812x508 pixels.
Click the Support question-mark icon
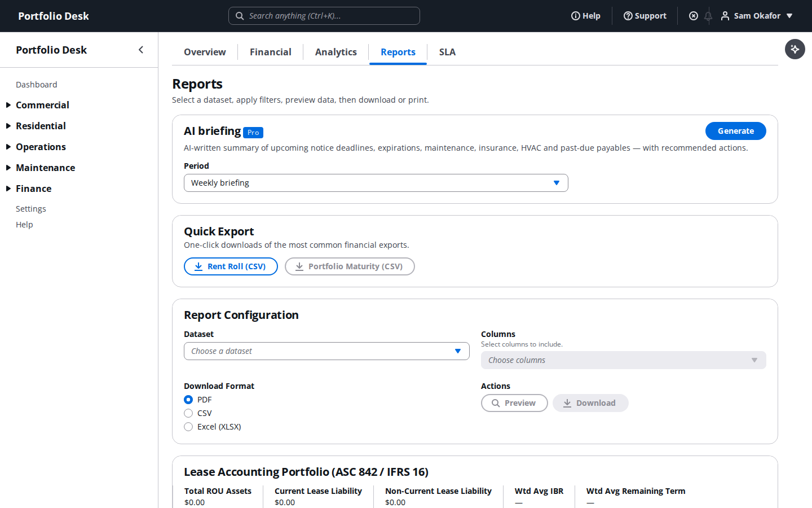pos(628,16)
